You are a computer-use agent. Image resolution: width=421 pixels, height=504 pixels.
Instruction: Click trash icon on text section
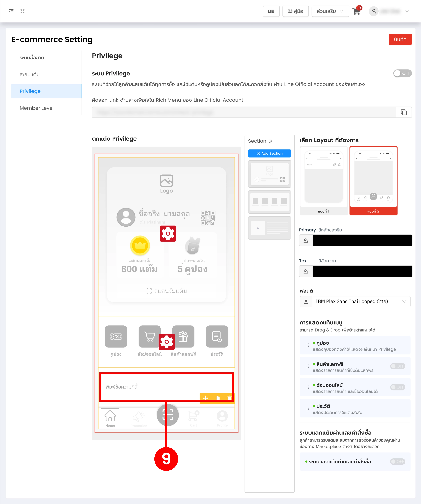coord(229,398)
